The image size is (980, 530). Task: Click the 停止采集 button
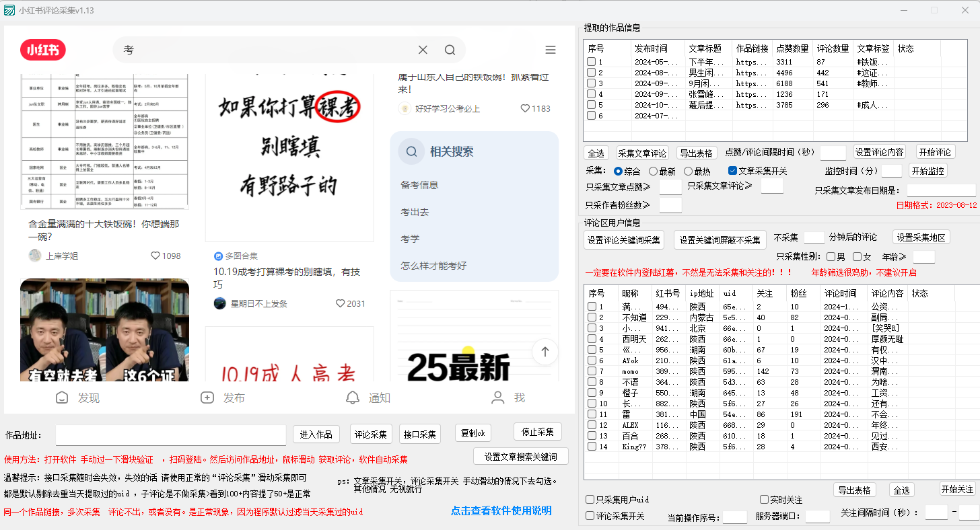537,432
